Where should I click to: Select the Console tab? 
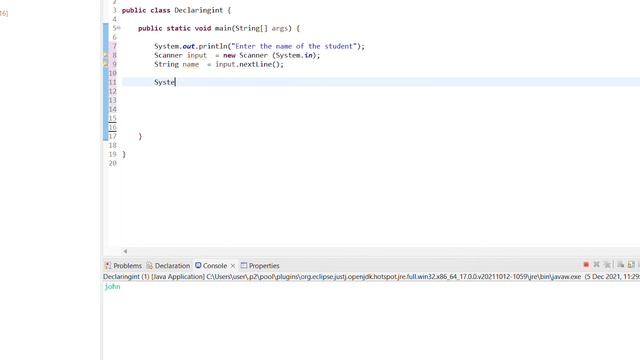[211, 266]
